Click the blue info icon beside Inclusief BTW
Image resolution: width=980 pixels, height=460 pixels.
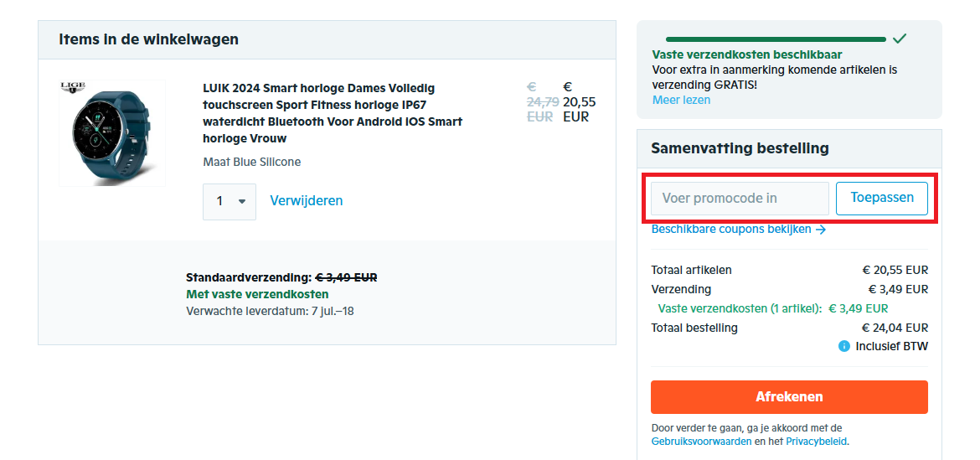[x=844, y=346]
